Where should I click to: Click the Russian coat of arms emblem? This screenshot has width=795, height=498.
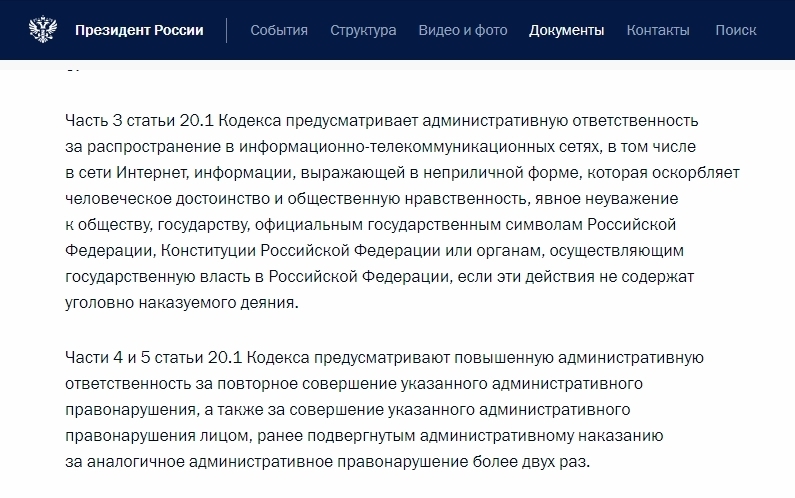[41, 30]
